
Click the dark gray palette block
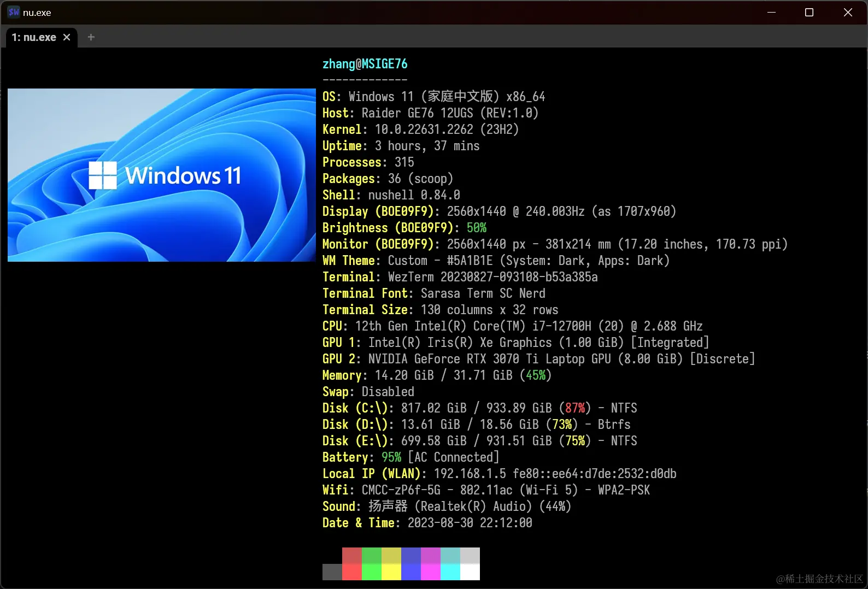pyautogui.click(x=332, y=572)
